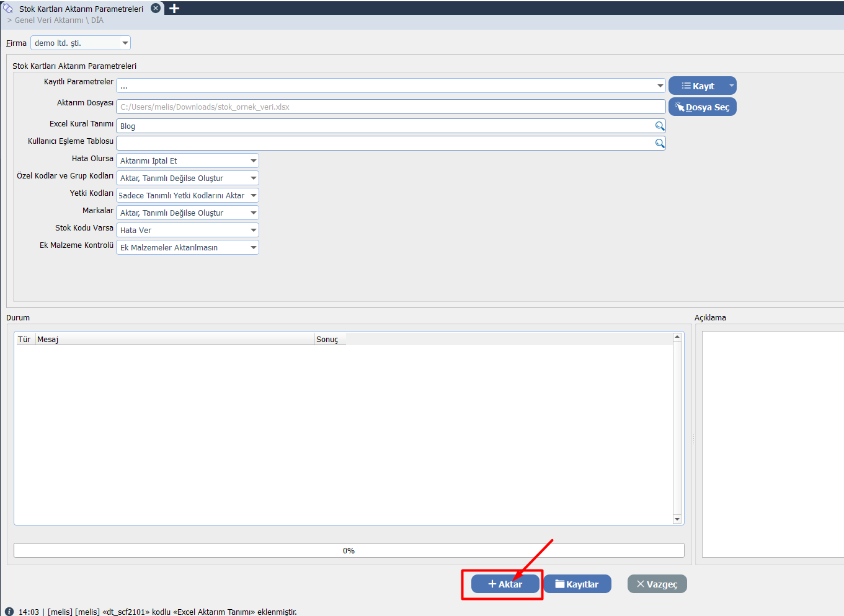The height and width of the screenshot is (616, 844).
Task: Click the search icon in Kullanıcı Eşleme Tablosu
Action: point(660,143)
